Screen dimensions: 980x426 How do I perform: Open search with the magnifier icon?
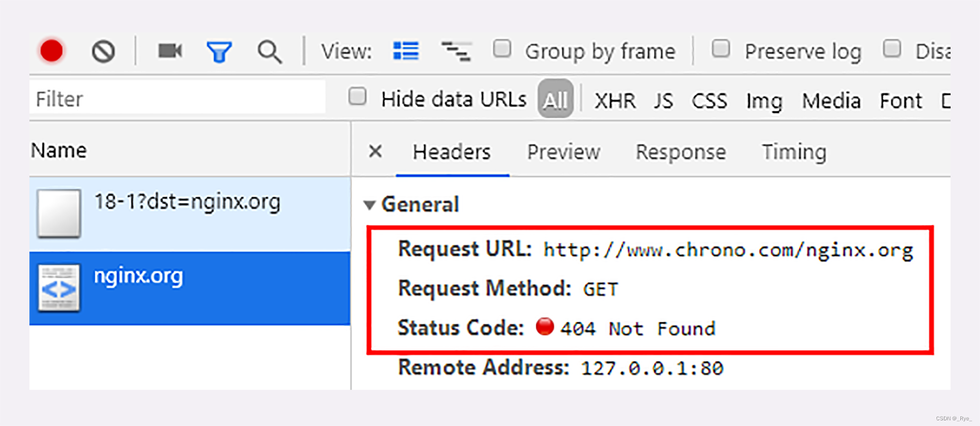tap(269, 51)
